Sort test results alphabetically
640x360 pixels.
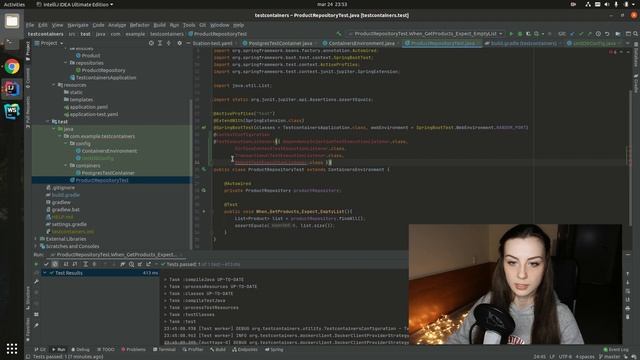[66, 264]
